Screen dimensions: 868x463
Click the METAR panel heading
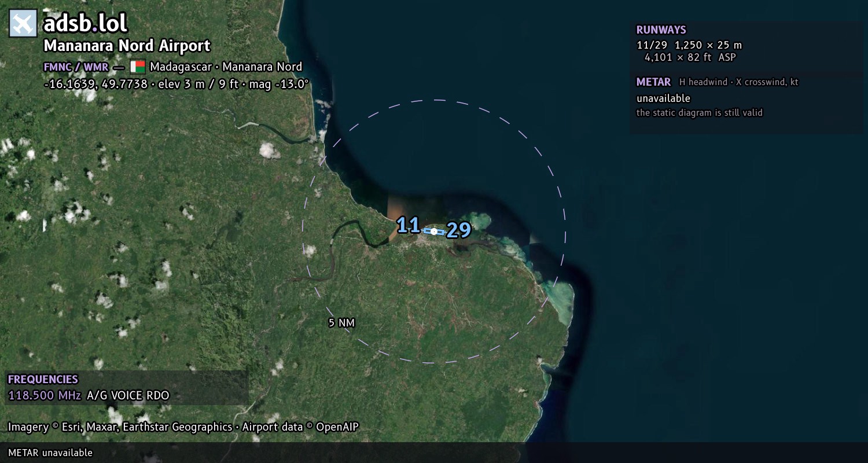(653, 82)
